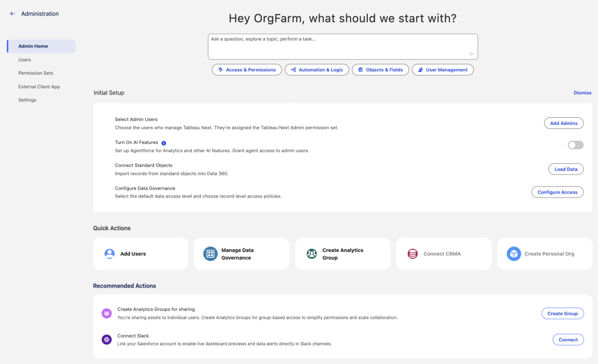Image resolution: width=598 pixels, height=364 pixels.
Task: Click the Load Data button
Action: click(x=566, y=169)
